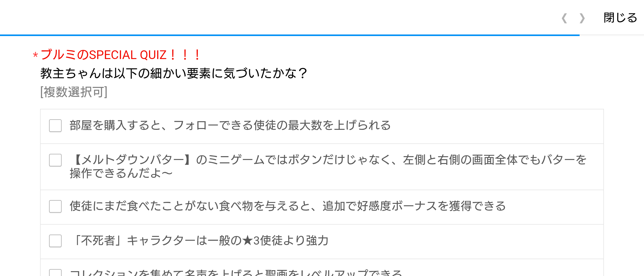Click the 使徒にまだ食べたことがない answer text
The width and height of the screenshot is (644, 276).
pyautogui.click(x=287, y=206)
